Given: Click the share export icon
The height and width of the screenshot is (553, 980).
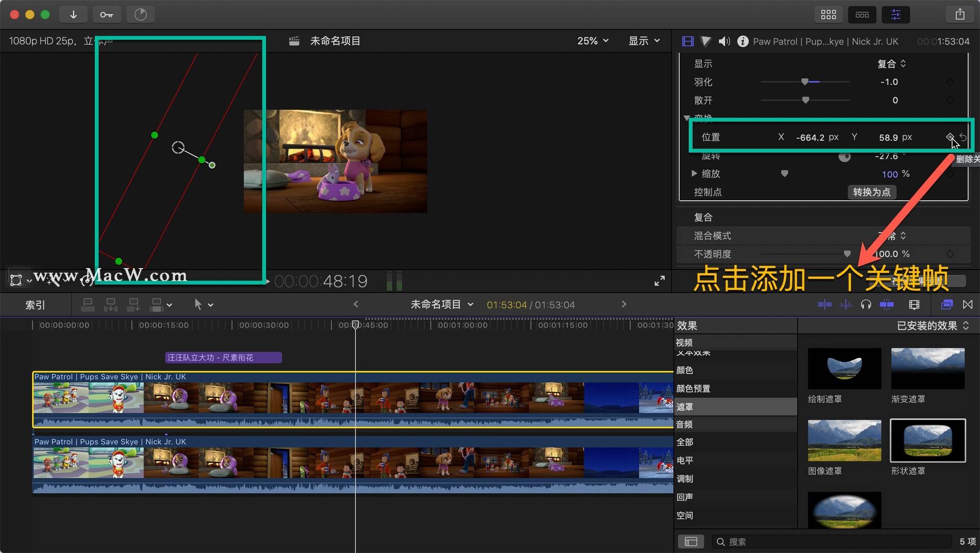Looking at the screenshot, I should coord(960,14).
